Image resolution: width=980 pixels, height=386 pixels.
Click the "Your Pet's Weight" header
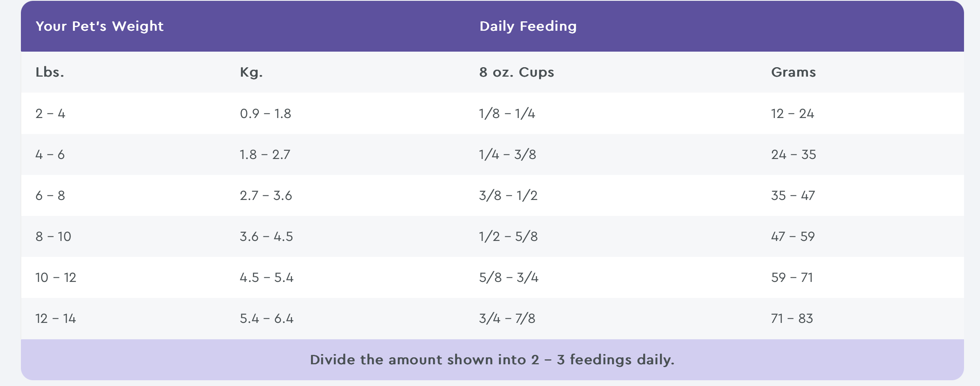pos(100,26)
